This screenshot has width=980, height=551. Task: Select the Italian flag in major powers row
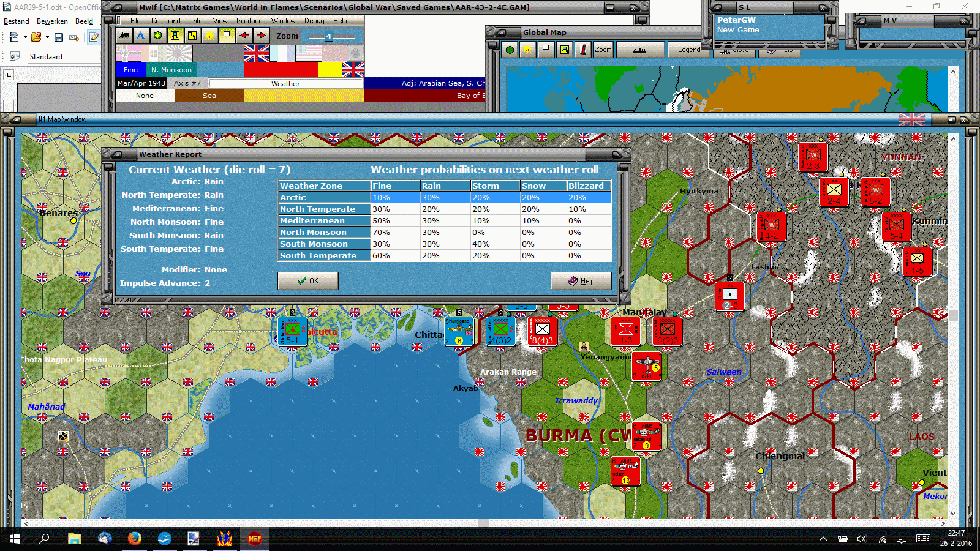(154, 53)
